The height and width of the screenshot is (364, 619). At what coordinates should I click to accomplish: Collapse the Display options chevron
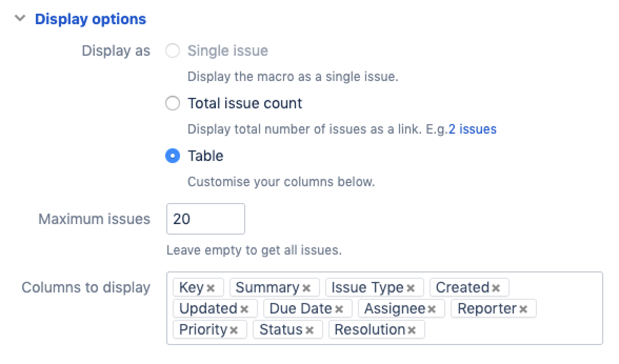coord(20,19)
